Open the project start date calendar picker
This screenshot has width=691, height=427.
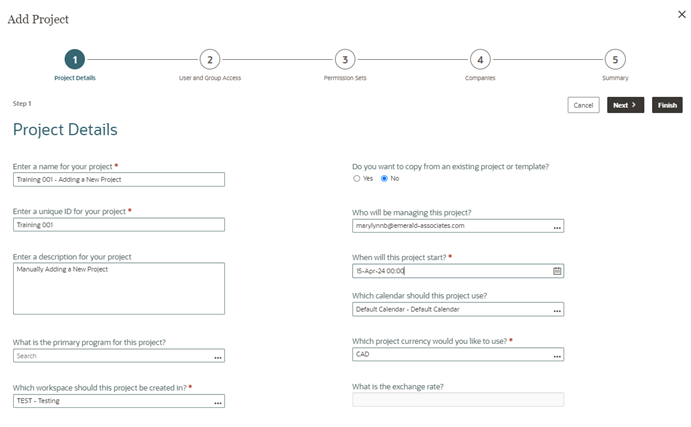coord(557,271)
